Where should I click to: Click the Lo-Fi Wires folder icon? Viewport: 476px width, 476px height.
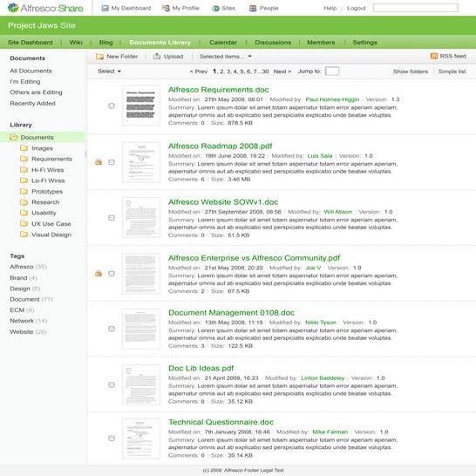[x=24, y=180]
